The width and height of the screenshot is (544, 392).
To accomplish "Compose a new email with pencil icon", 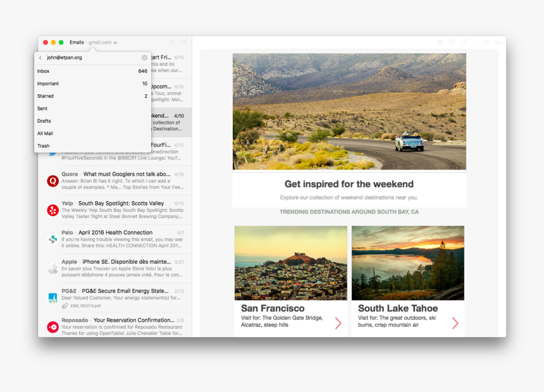I will pyautogui.click(x=183, y=42).
